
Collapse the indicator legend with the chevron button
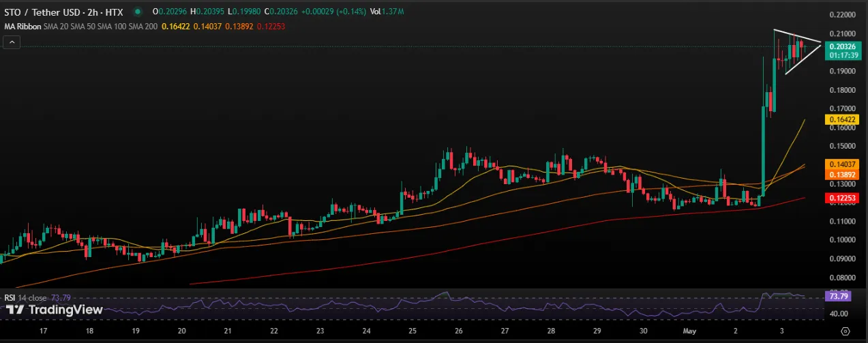click(12, 42)
